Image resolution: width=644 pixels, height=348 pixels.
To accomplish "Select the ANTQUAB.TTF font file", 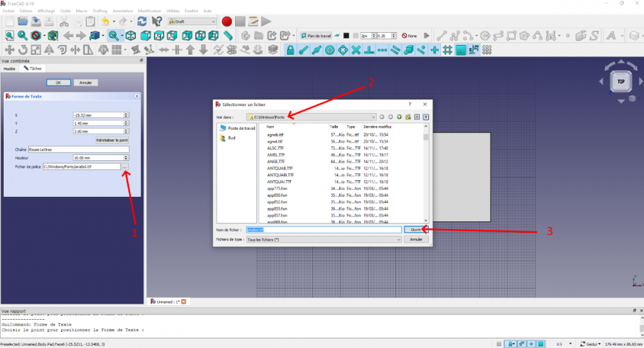I will [x=280, y=169].
